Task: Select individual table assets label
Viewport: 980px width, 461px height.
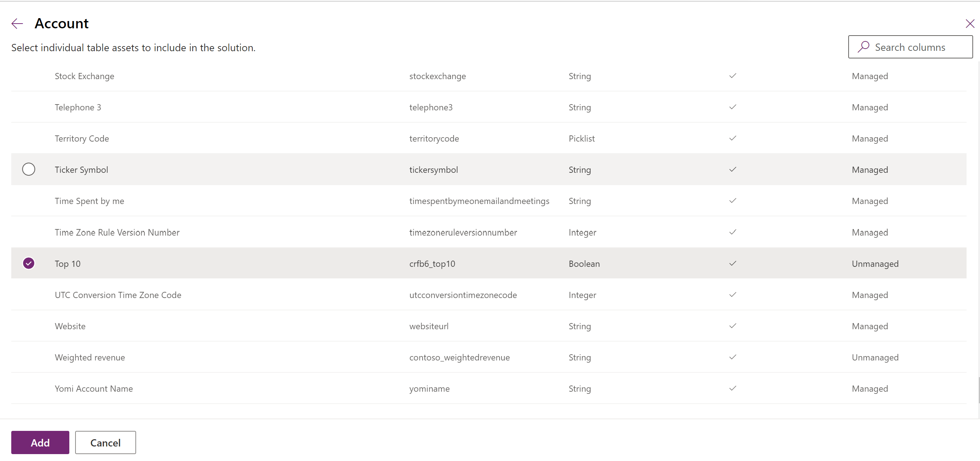Action: pos(133,48)
